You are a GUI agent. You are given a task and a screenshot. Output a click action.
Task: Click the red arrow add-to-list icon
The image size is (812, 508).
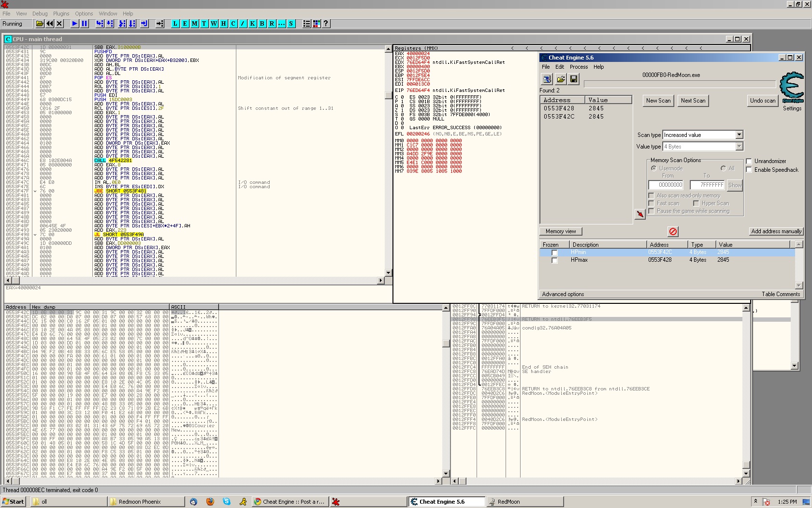click(640, 214)
